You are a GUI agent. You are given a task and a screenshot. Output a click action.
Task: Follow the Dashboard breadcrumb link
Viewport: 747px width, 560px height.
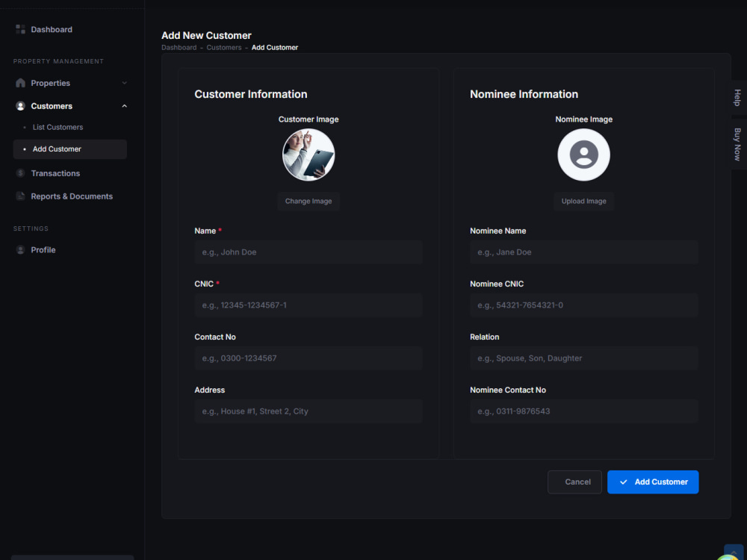pyautogui.click(x=179, y=48)
